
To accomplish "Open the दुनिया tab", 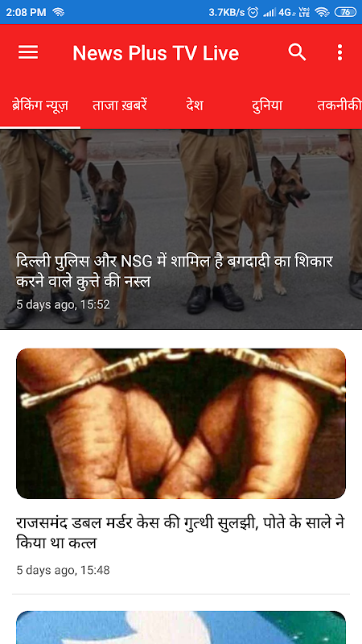I will coord(267,106).
